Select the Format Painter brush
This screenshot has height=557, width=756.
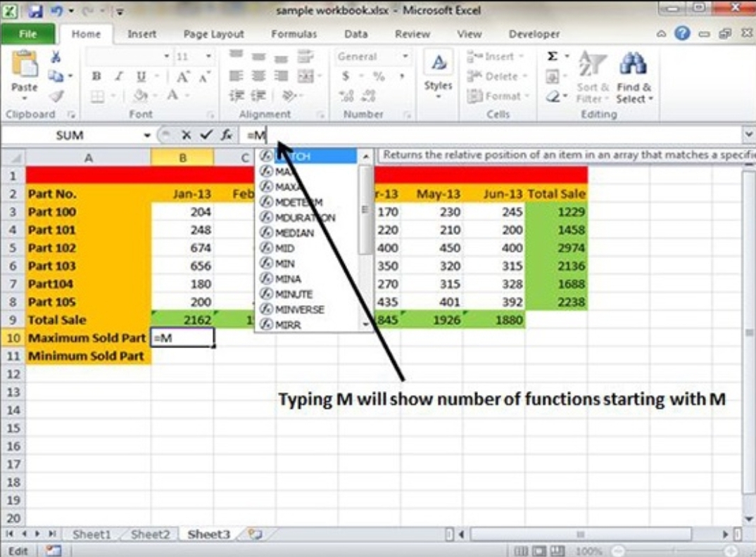coord(56,96)
